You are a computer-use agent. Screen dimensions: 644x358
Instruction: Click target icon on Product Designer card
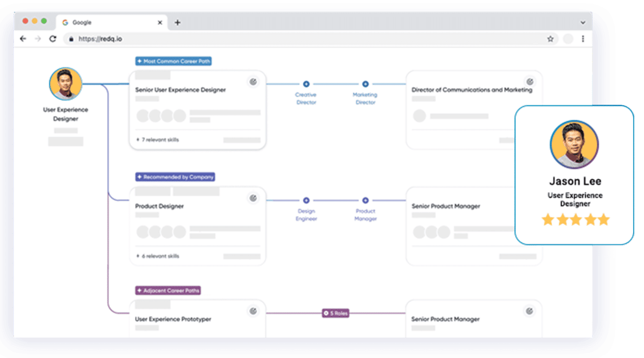[253, 198]
